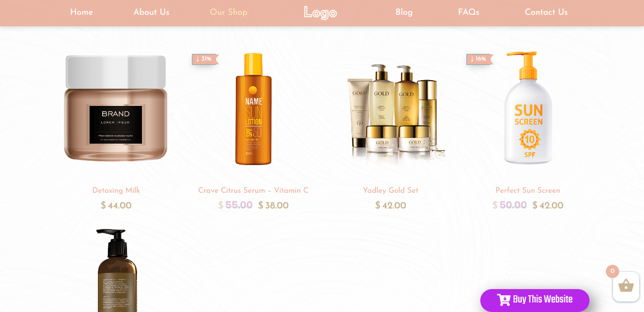This screenshot has width=644, height=312.
Task: Open Crave Citrus Serum – Vitamin C link
Action: (253, 191)
